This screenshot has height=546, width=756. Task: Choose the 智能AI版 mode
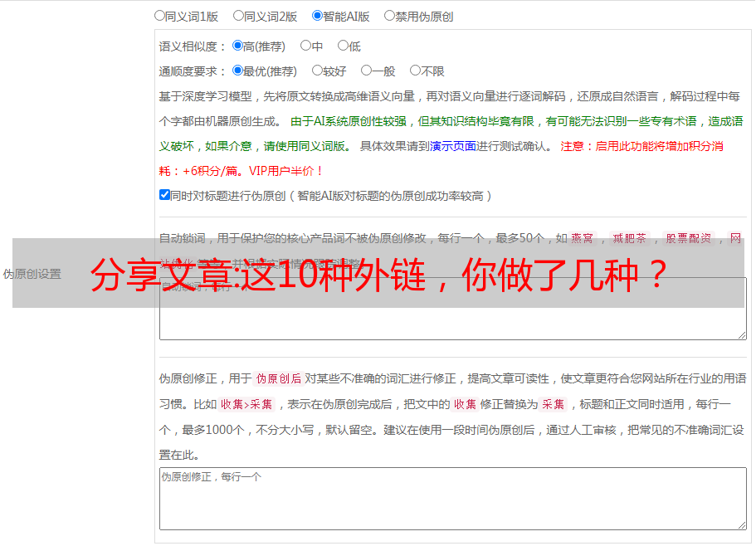tap(317, 16)
